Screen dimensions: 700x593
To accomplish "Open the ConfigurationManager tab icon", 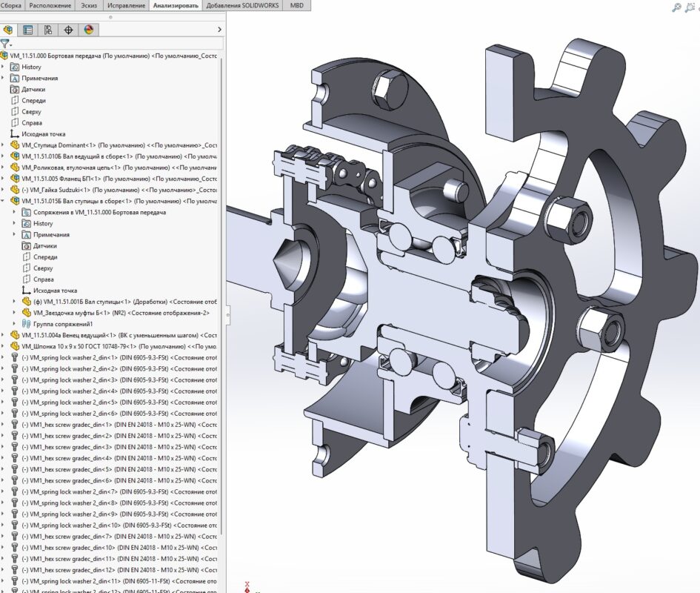I will point(48,30).
